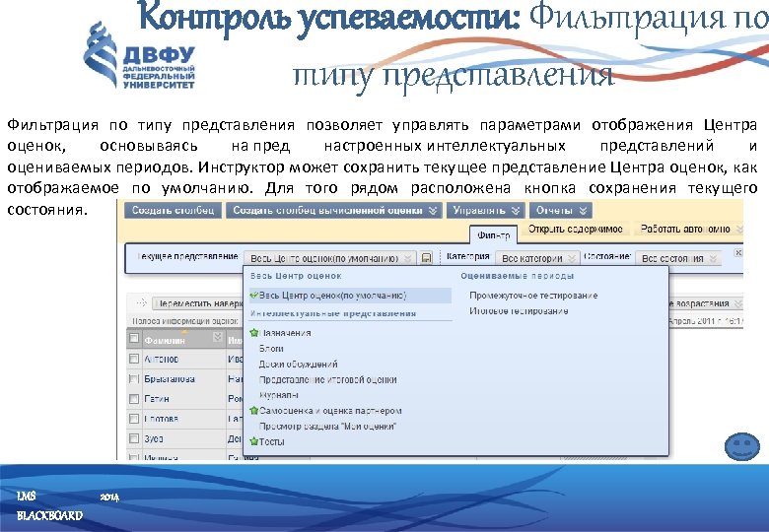Click the Оцениваемые периоды heading
The height and width of the screenshot is (532, 769).
pyautogui.click(x=518, y=276)
